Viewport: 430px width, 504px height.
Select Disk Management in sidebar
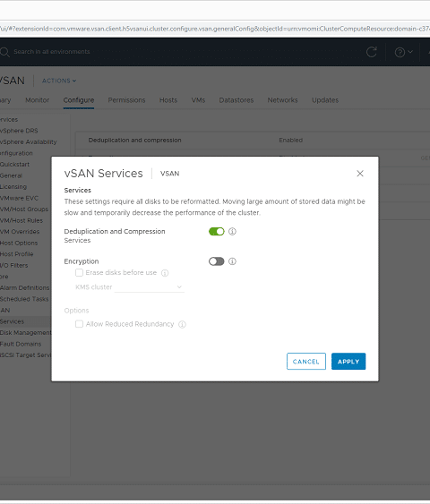click(x=25, y=333)
